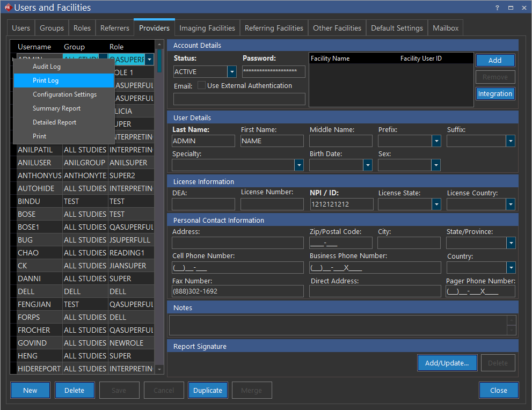Open the Status dropdown
Image resolution: width=532 pixels, height=410 pixels.
tap(232, 72)
